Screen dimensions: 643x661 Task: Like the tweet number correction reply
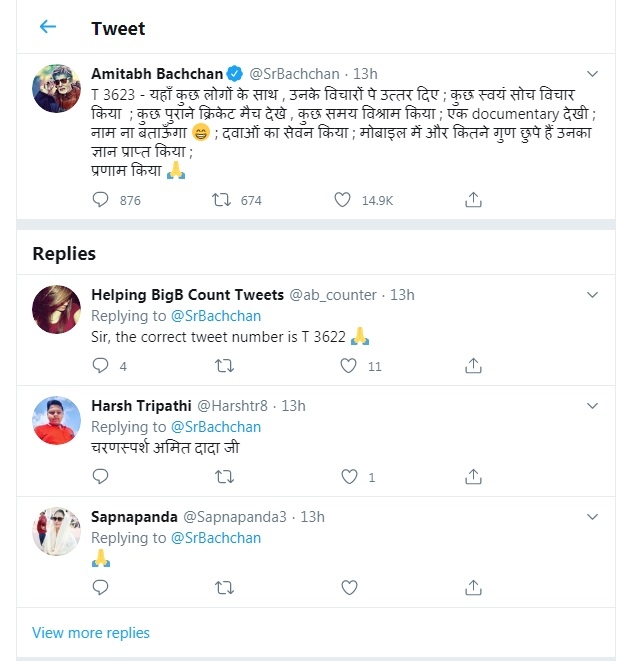click(348, 366)
